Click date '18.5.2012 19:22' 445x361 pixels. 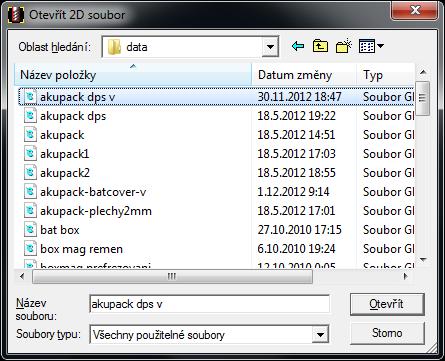296,116
